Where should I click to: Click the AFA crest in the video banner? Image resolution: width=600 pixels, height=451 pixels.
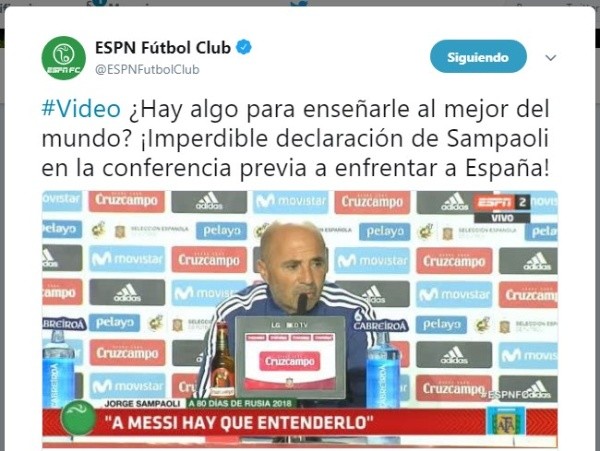point(505,421)
